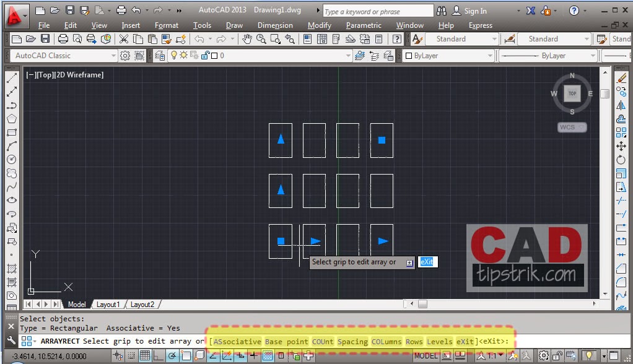The image size is (633, 364).
Task: Click the search keyword or phrase field
Action: tap(378, 11)
